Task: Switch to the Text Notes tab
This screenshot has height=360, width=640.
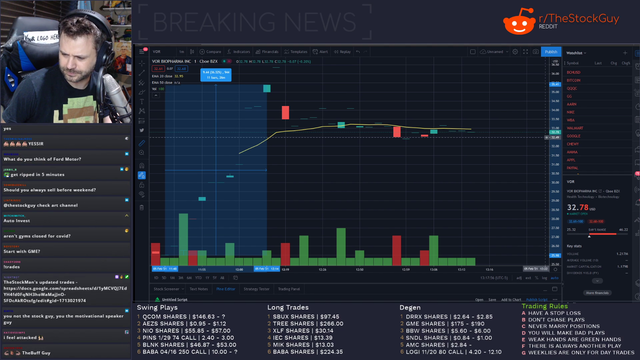Action: click(199, 289)
